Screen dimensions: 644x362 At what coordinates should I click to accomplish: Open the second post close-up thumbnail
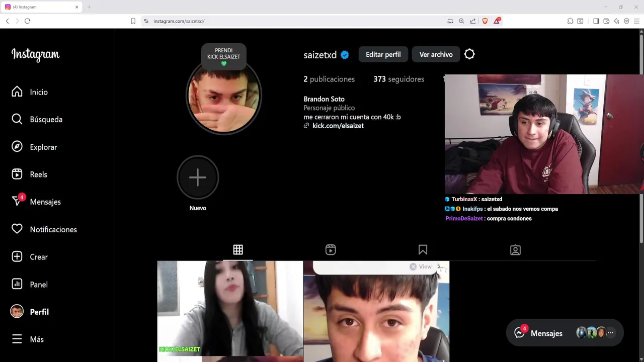tap(376, 311)
